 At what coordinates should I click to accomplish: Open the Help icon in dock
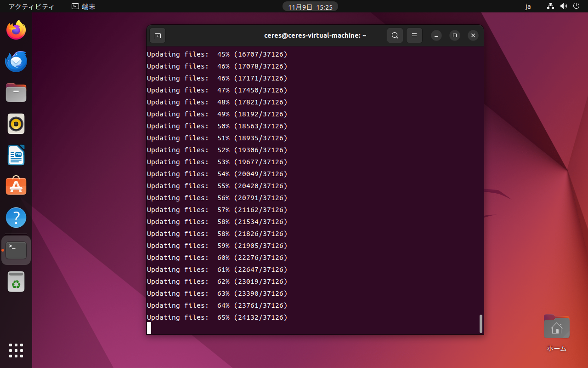[x=16, y=218]
